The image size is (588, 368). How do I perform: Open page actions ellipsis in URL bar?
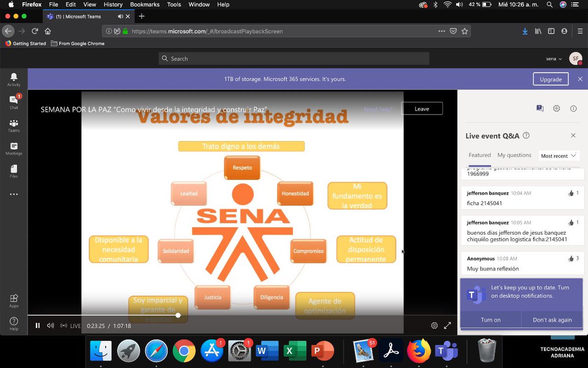pos(441,31)
